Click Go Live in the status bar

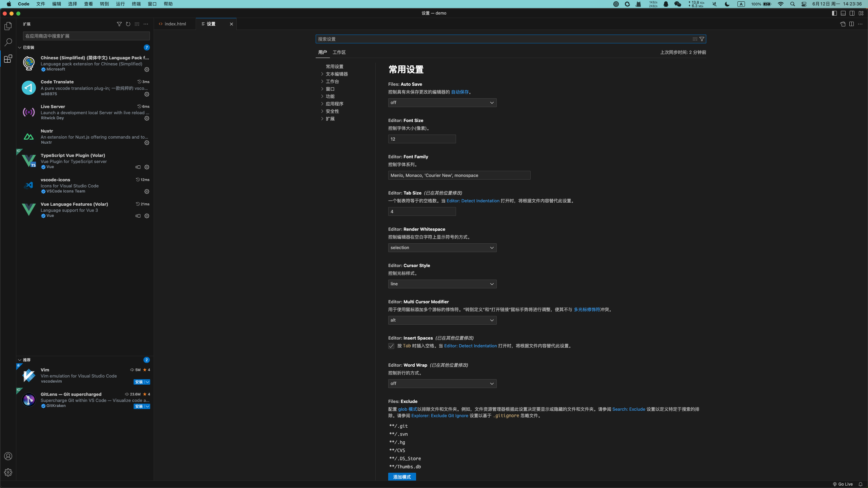[x=843, y=484]
